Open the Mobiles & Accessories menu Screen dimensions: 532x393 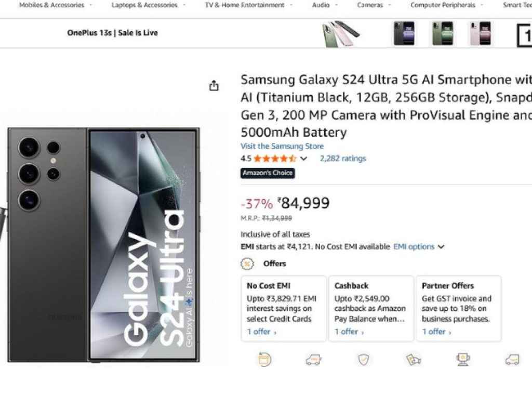click(x=52, y=5)
